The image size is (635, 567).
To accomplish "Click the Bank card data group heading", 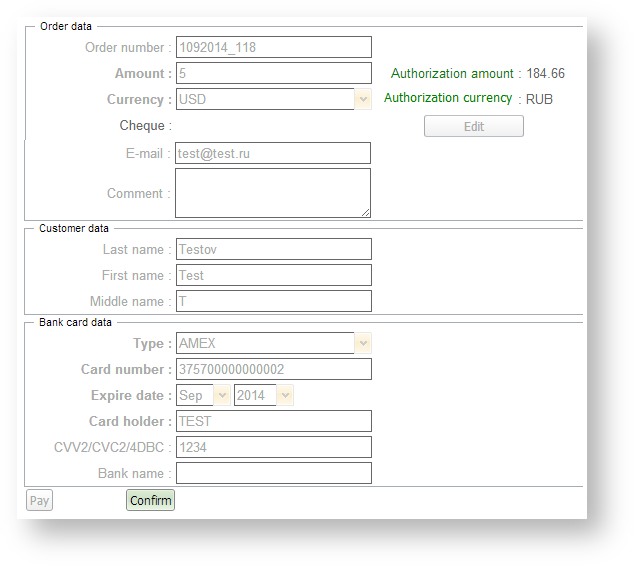I will tap(75, 322).
